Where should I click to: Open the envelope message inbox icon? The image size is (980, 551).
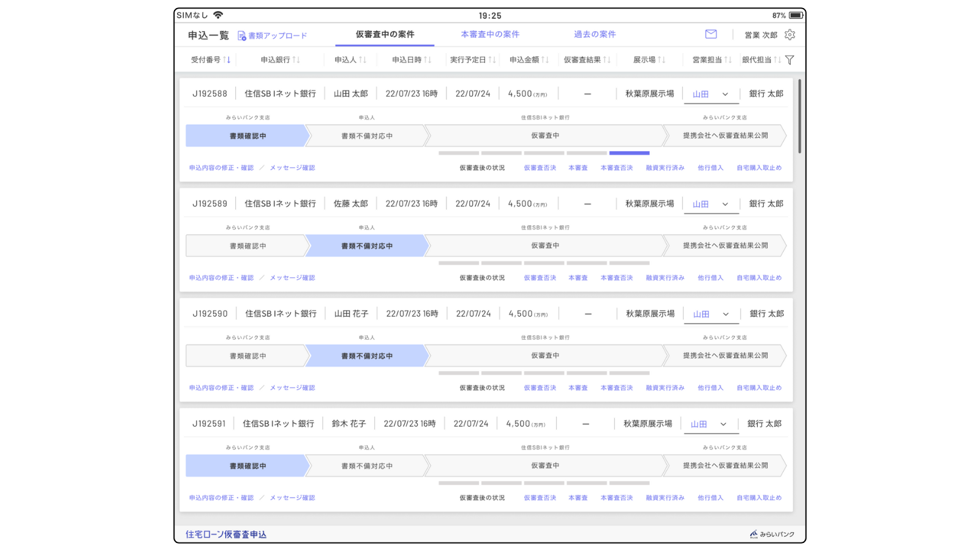(x=711, y=34)
